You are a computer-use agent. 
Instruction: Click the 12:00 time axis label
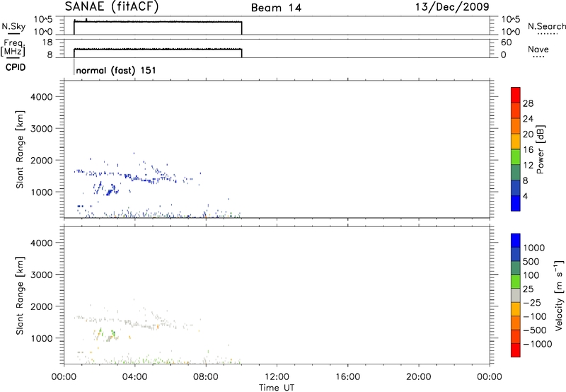point(277,377)
